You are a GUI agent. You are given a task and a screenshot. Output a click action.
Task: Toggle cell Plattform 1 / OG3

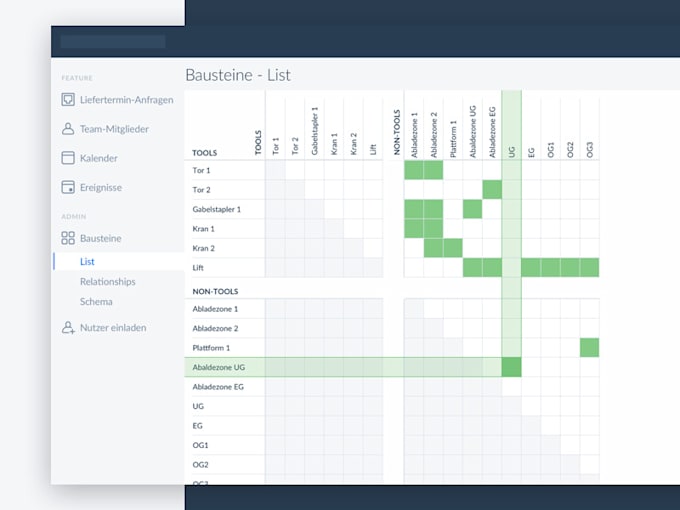(x=590, y=348)
